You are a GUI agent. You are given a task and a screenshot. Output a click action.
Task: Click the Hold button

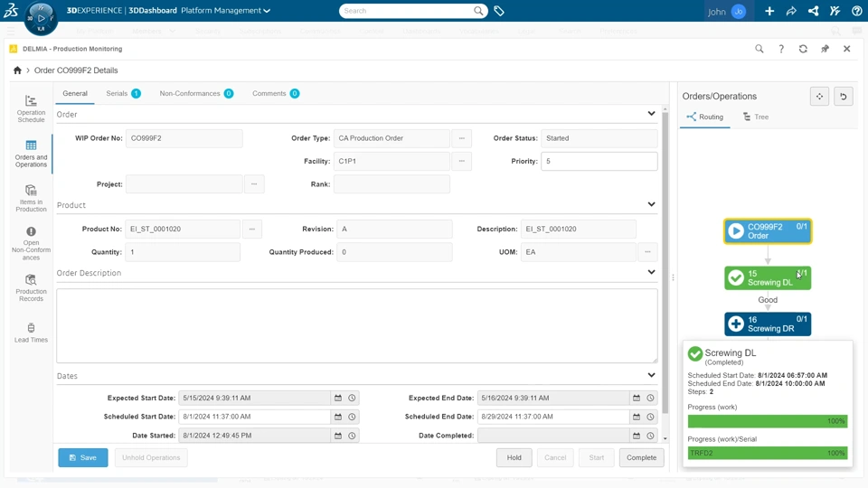pos(514,457)
